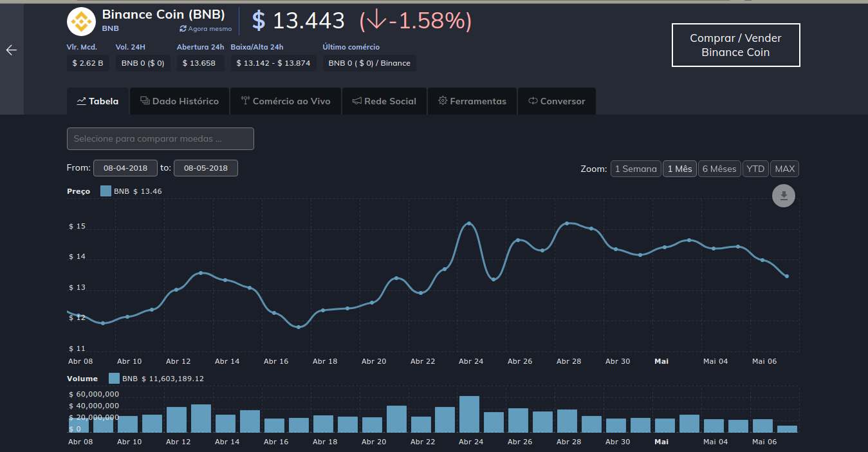Open the Comércio ao Vivo tab
868x452 pixels.
point(286,101)
